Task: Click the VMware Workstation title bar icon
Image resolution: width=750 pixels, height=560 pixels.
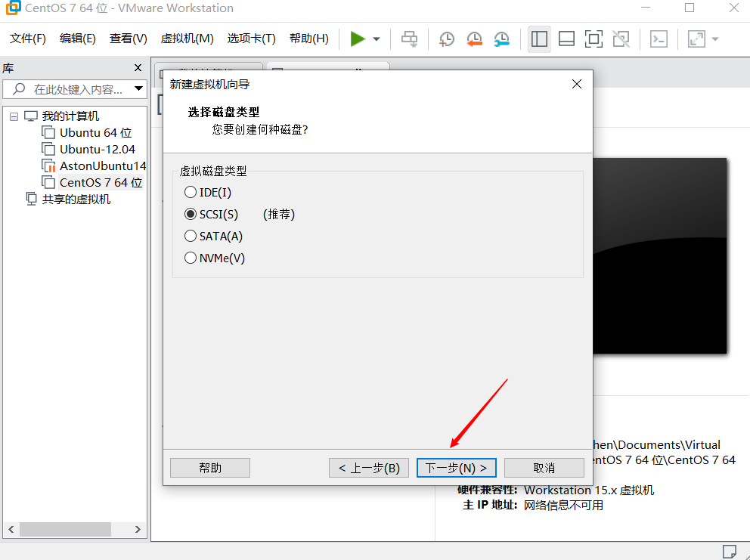Action: 13,8
